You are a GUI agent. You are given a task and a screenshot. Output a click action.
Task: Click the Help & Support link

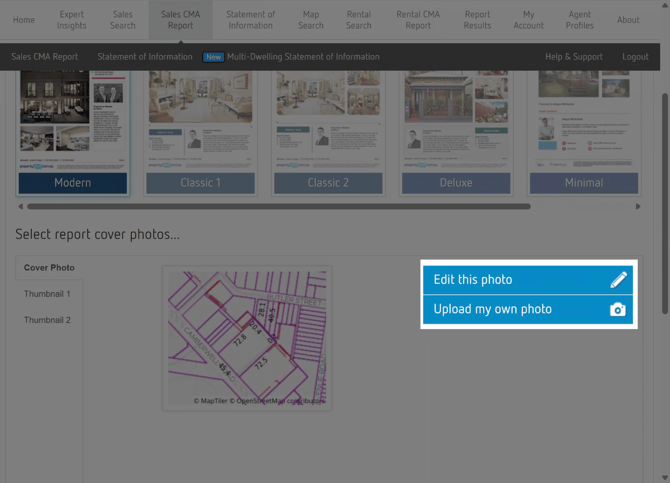click(573, 57)
